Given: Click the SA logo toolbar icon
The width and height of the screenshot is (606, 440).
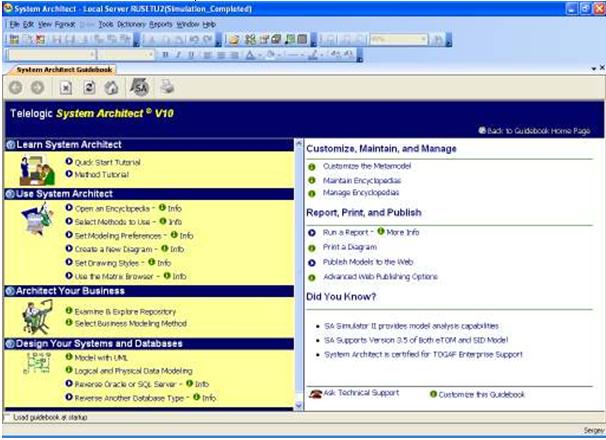Looking at the screenshot, I should click(140, 87).
